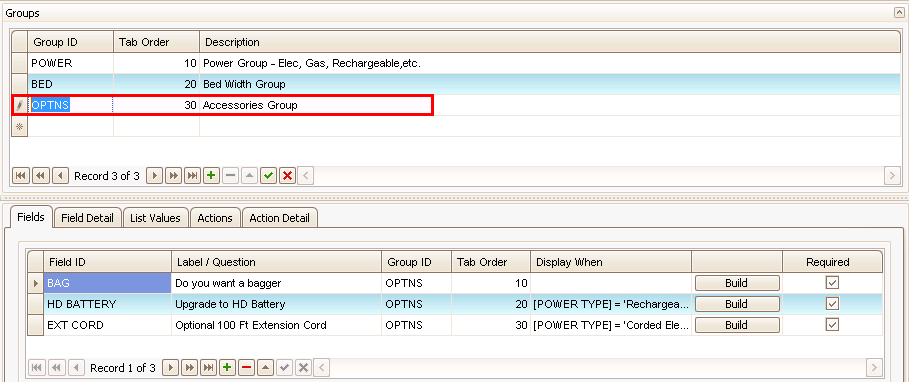Viewport: 909px width, 382px height.
Task: Save group edits with the green checkmark
Action: (x=268, y=176)
